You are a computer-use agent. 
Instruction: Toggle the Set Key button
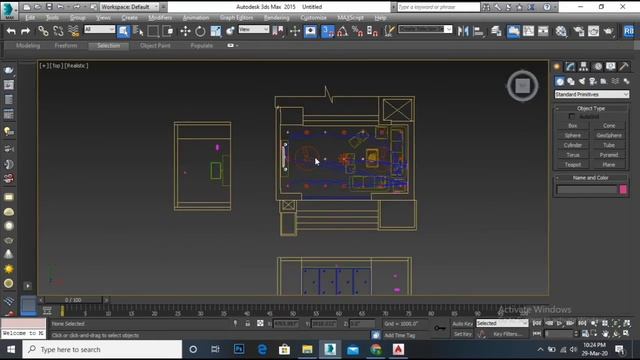(x=462, y=334)
